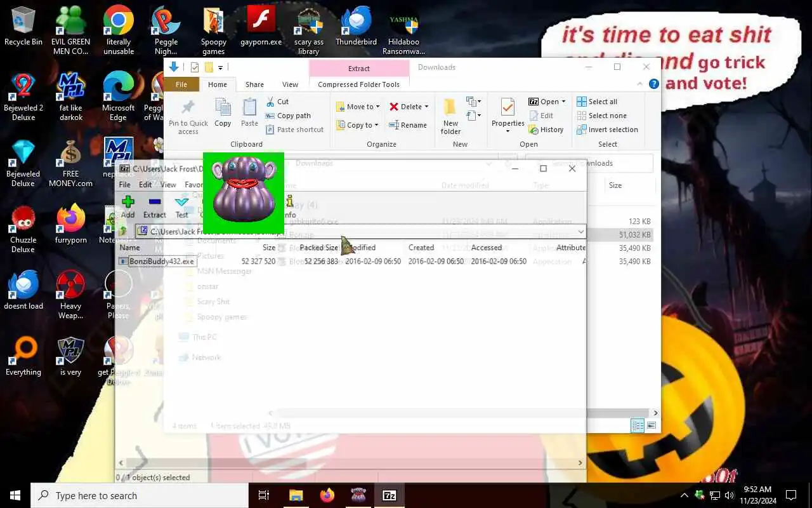The image size is (812, 508).
Task: Create a New folder in Explorer
Action: pos(451,117)
